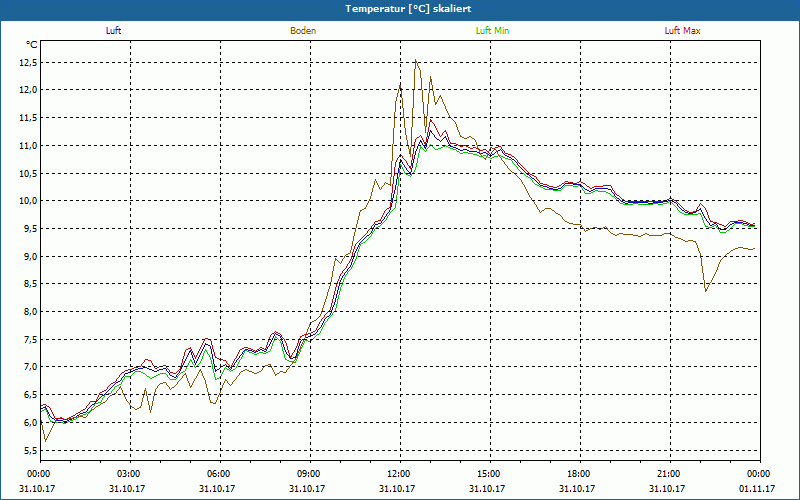Click the 6,0 y-axis value

coord(30,423)
